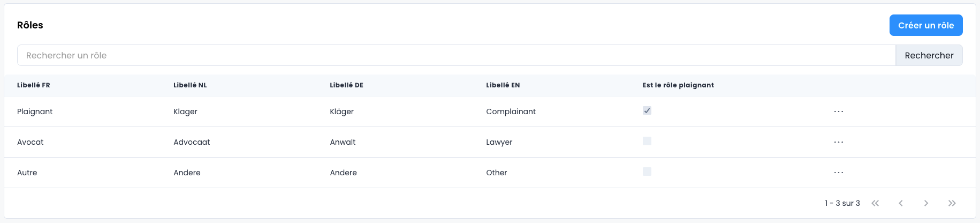Go to the next page of roles
The height and width of the screenshot is (223, 980).
point(926,203)
